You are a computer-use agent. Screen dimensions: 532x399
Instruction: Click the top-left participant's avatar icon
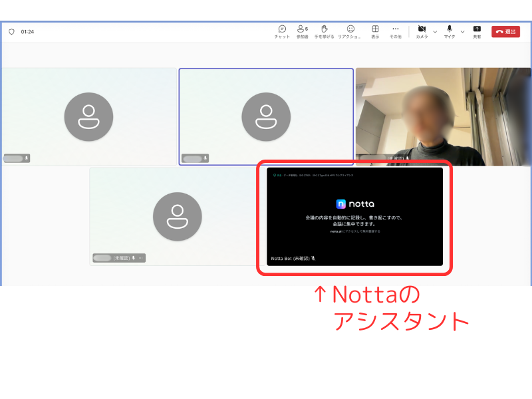tap(88, 116)
